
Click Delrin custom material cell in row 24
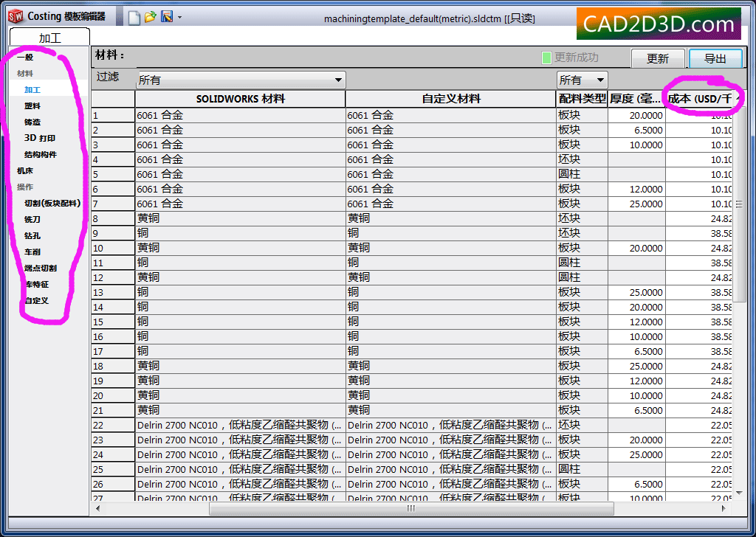point(451,454)
